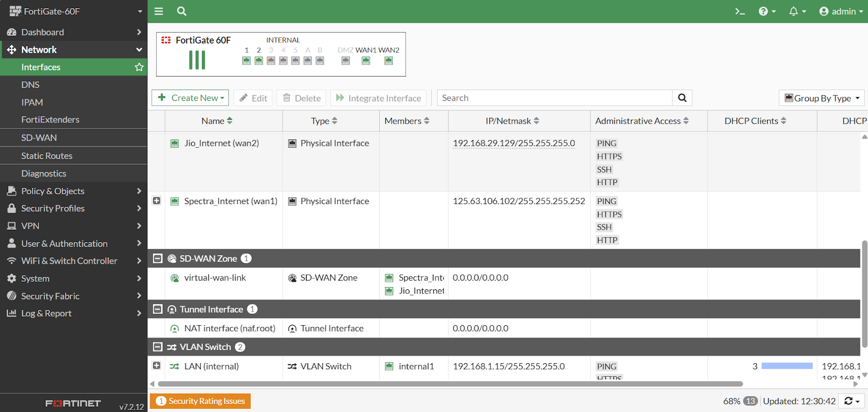The image size is (868, 412).
Task: Click internal port 2 in faceplate
Action: tap(259, 61)
